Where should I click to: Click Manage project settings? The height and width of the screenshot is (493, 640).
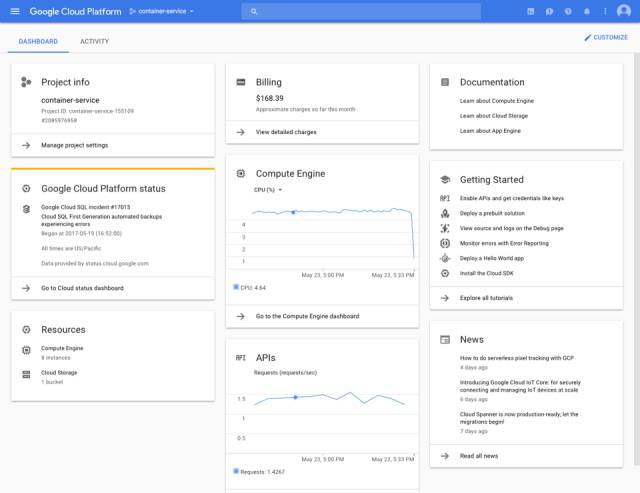click(x=74, y=145)
